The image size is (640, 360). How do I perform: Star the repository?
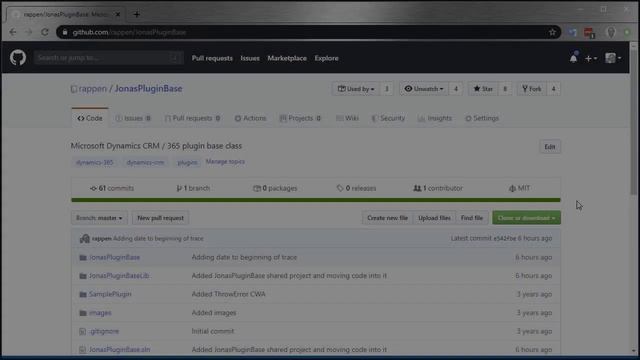click(x=483, y=89)
